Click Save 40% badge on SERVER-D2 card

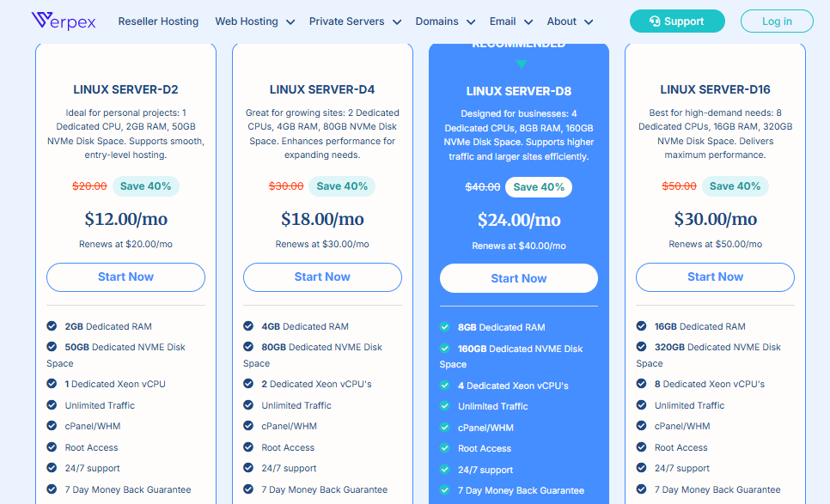(145, 186)
